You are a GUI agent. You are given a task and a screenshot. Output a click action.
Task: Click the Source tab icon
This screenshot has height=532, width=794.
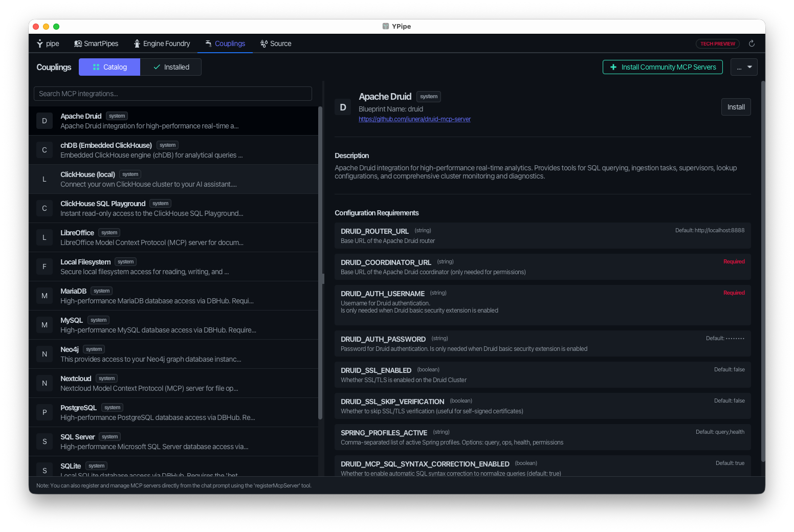pyautogui.click(x=264, y=43)
